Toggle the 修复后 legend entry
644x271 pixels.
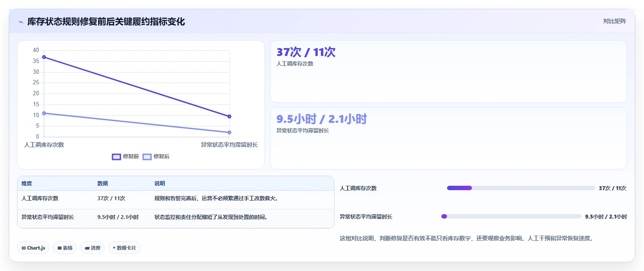point(156,156)
